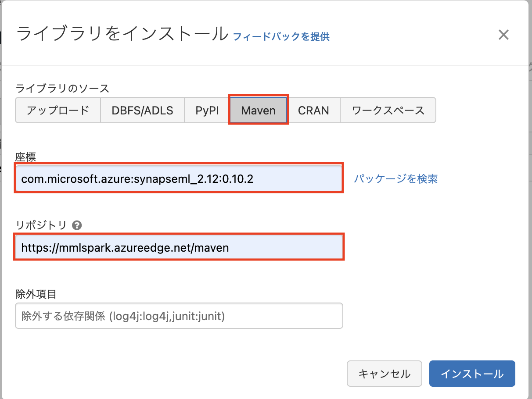Open パッケージを検索 package search

[395, 178]
